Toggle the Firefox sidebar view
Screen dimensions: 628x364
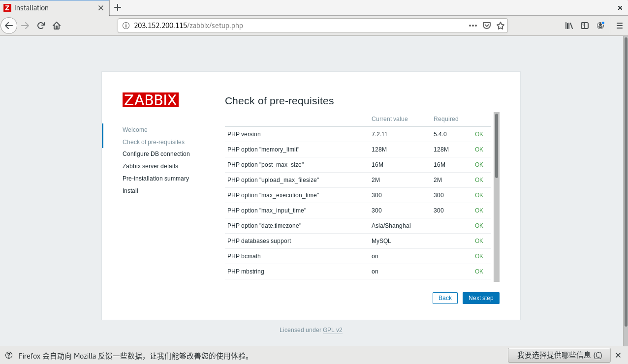coord(585,26)
